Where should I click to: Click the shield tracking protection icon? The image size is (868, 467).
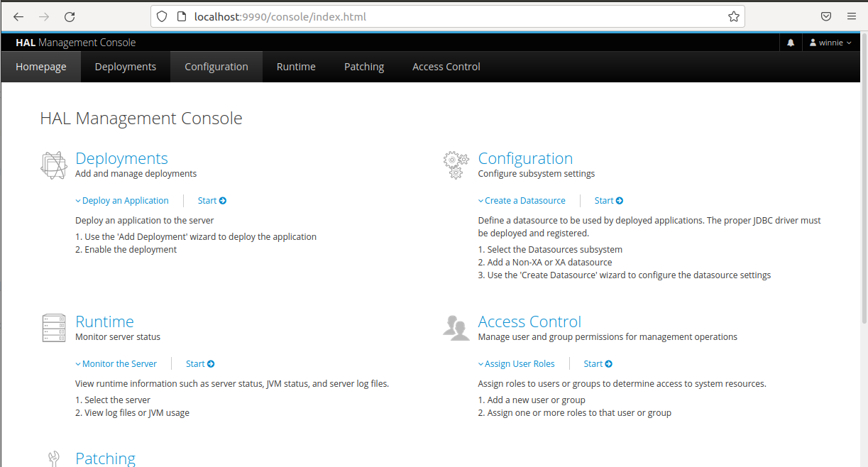(x=161, y=16)
